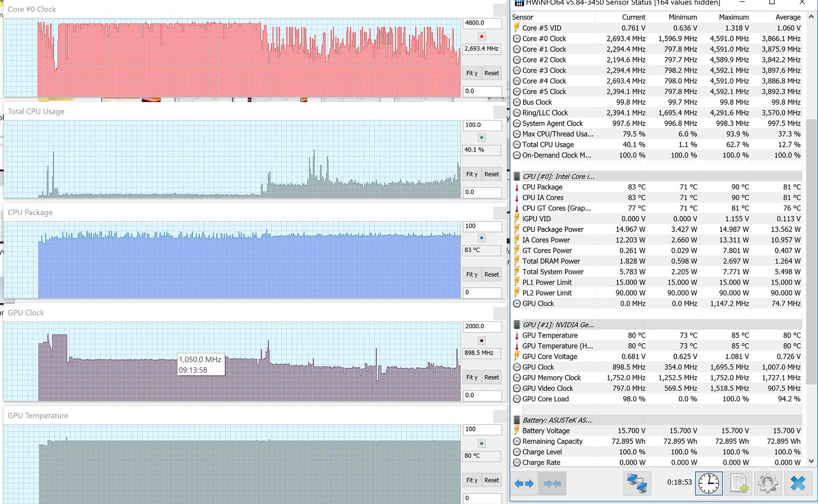This screenshot has width=818, height=504.
Task: Click the Current column header
Action: click(621, 17)
